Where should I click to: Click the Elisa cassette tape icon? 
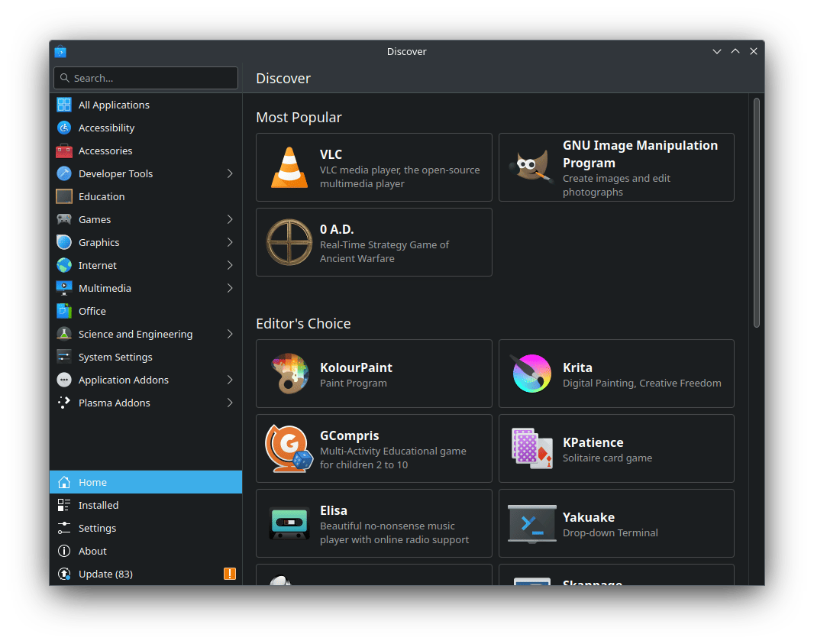pos(289,523)
